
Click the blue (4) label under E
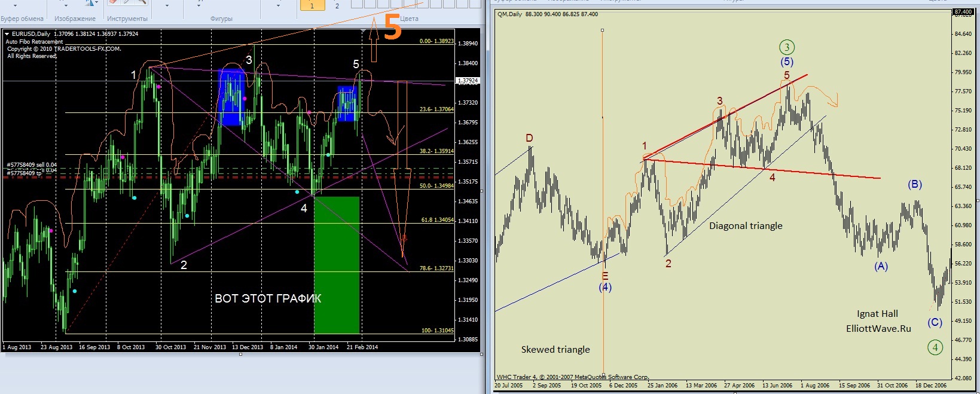(605, 287)
